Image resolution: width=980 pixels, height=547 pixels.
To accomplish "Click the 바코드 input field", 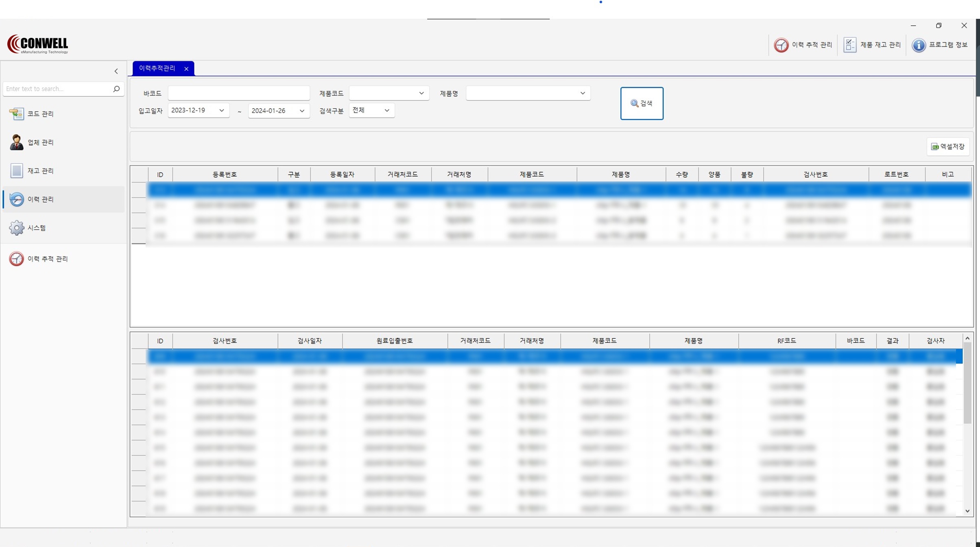I will click(x=239, y=93).
